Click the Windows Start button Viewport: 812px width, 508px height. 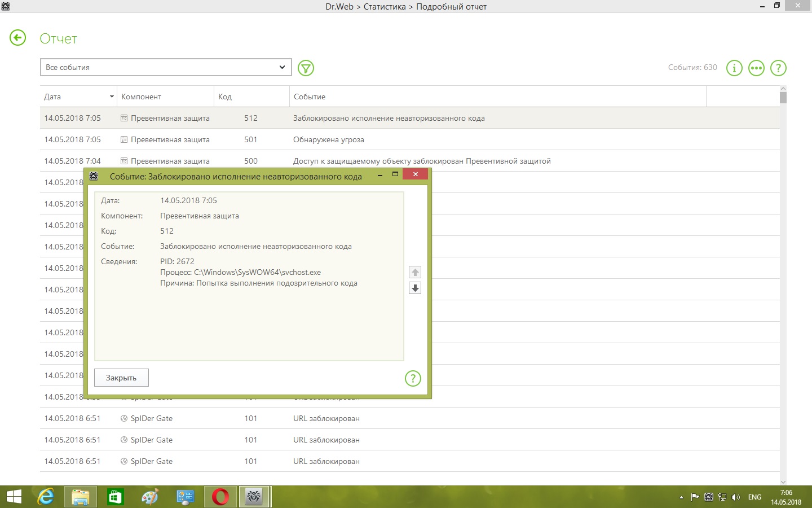14,497
